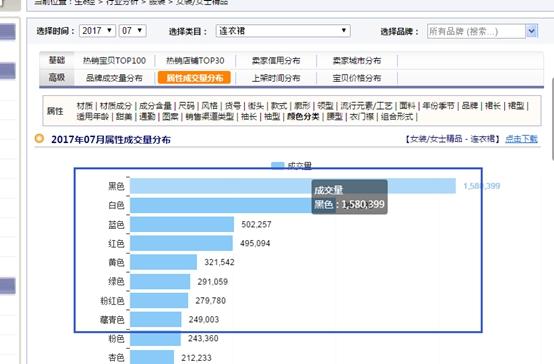Select the 通勤 attribute link
The height and width of the screenshot is (364, 554).
point(147,116)
